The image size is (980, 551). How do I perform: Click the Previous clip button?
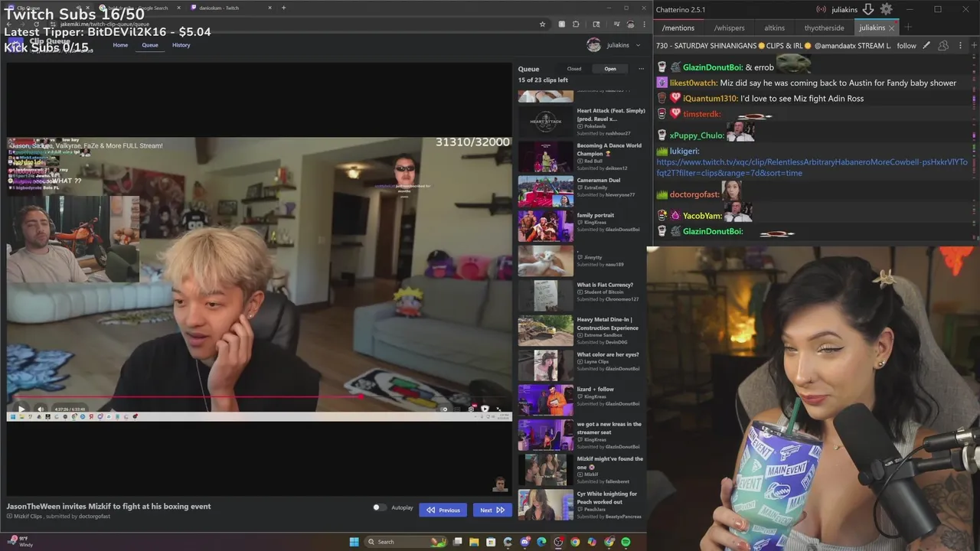[x=443, y=510]
